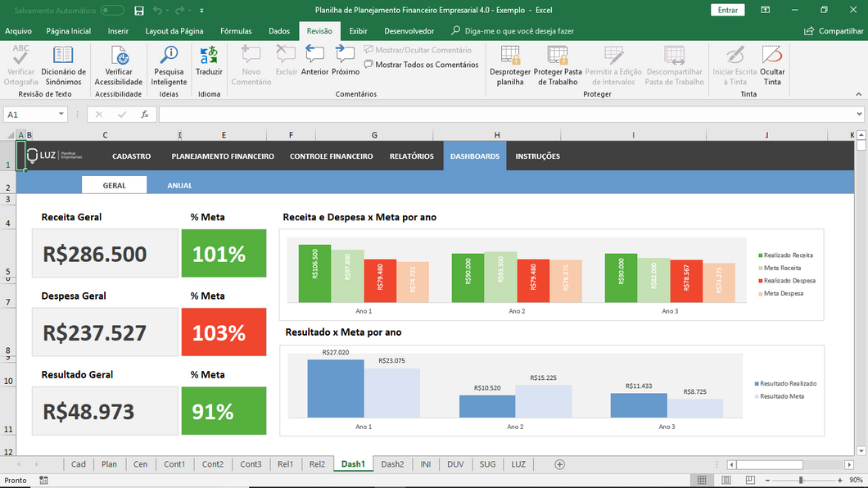This screenshot has height=488, width=868.
Task: Switch to the Inserir ribbon tab
Action: (x=118, y=31)
